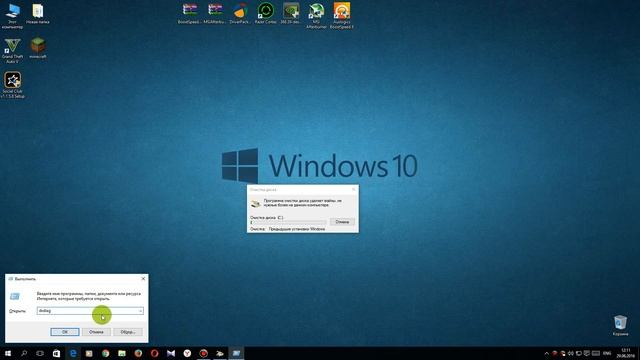This screenshot has height=360, width=640.
Task: Click Cancel (Отмена) in the Run dialog
Action: click(96, 332)
